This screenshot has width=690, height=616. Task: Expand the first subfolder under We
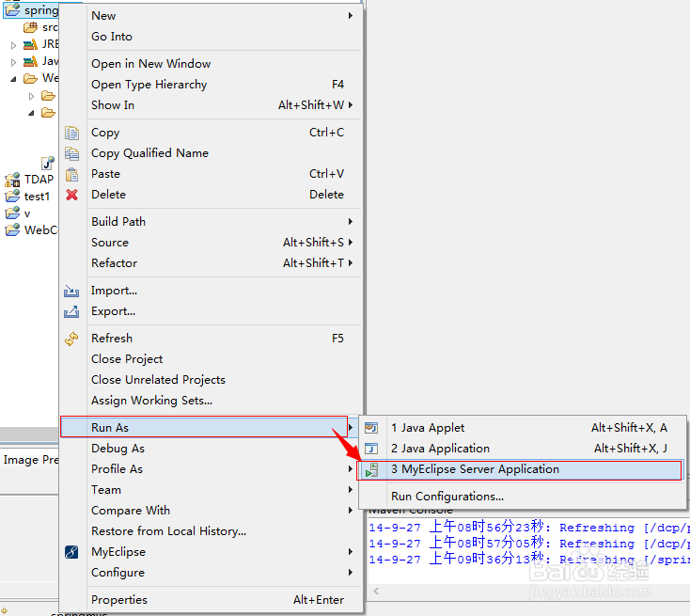pos(31,96)
